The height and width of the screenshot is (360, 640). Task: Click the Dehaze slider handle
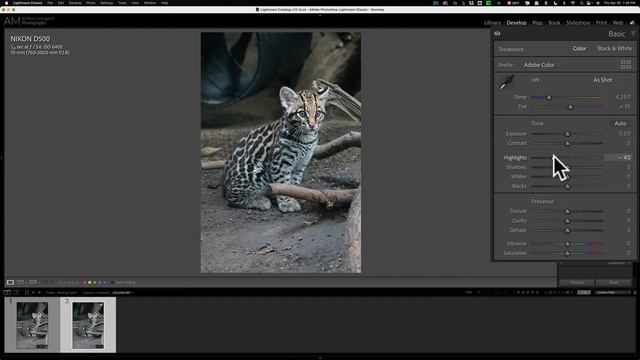pyautogui.click(x=567, y=230)
